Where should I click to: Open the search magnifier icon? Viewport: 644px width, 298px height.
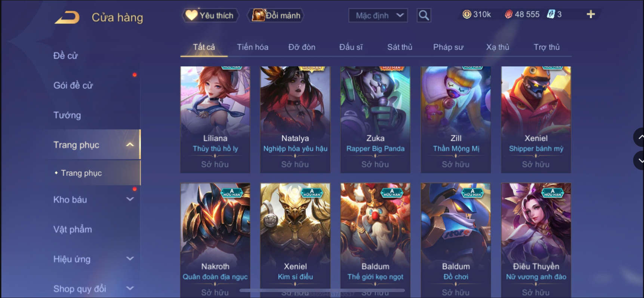point(424,15)
